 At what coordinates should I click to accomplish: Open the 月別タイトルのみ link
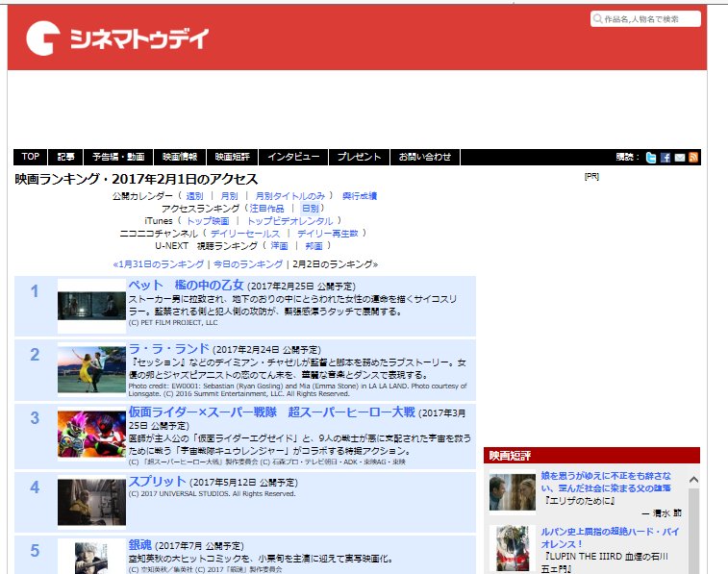click(290, 196)
